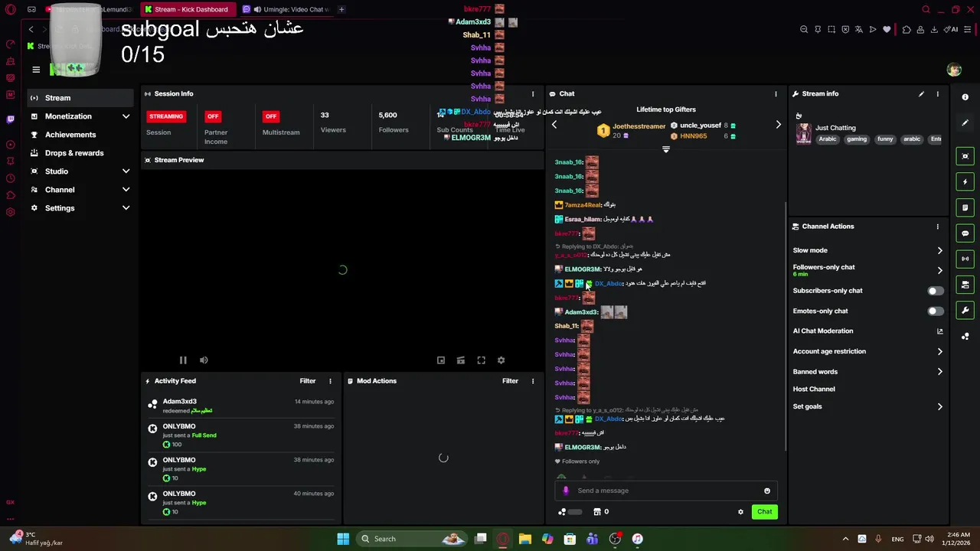Switch to the Stream - Kick Dashboard tab
Viewport: 980px width, 551px height.
click(x=188, y=9)
